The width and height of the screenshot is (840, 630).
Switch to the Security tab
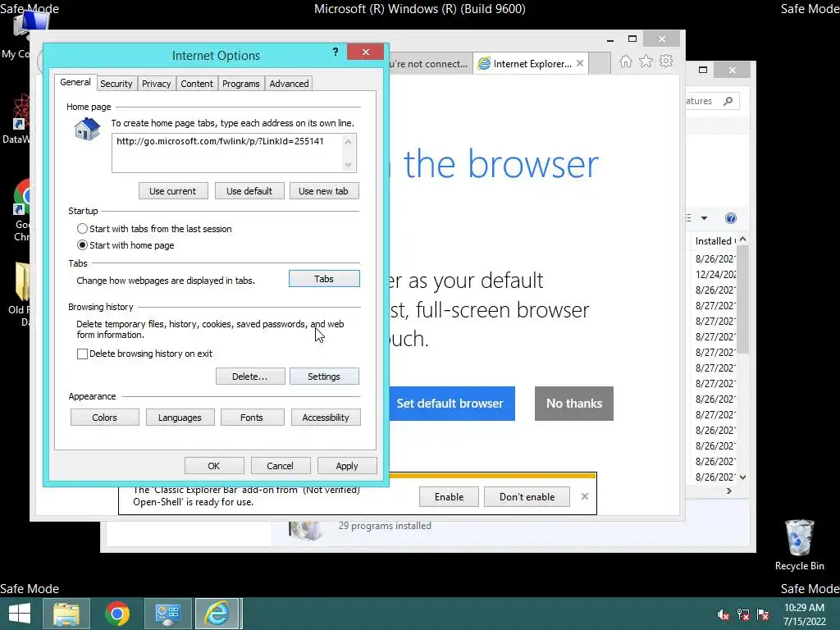pos(116,84)
